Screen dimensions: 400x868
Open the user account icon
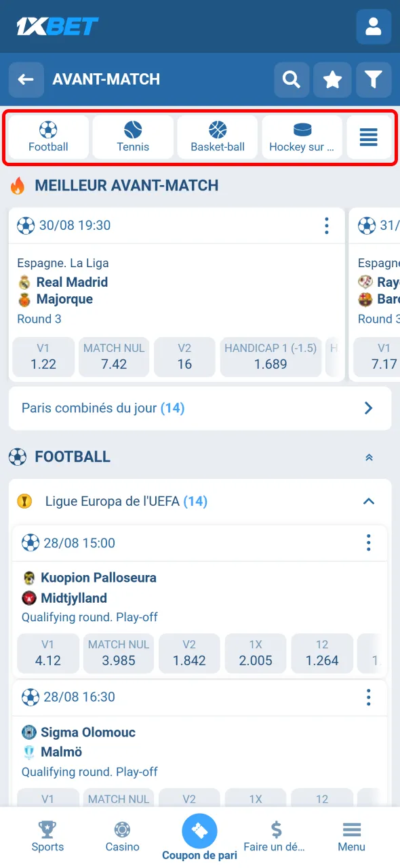click(x=374, y=27)
